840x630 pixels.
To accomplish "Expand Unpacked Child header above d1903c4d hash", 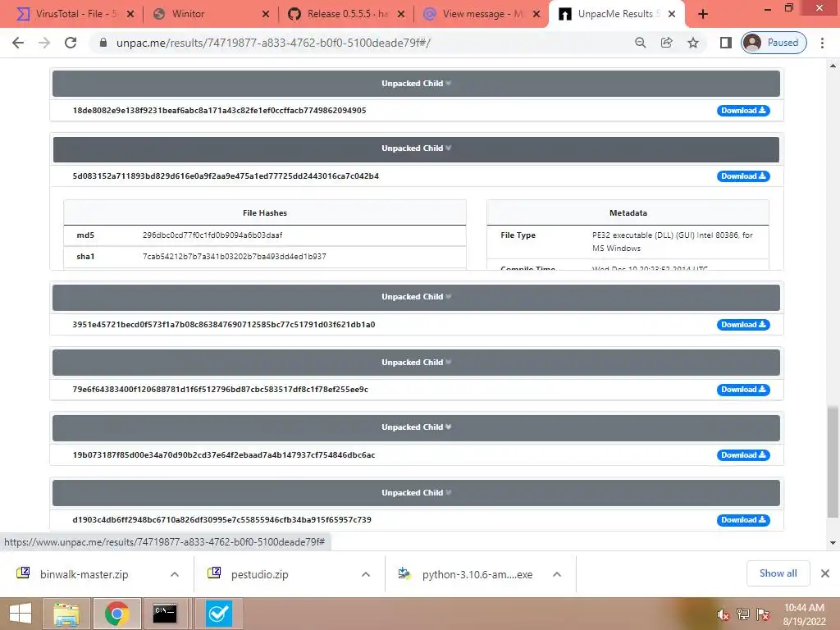I will [416, 493].
